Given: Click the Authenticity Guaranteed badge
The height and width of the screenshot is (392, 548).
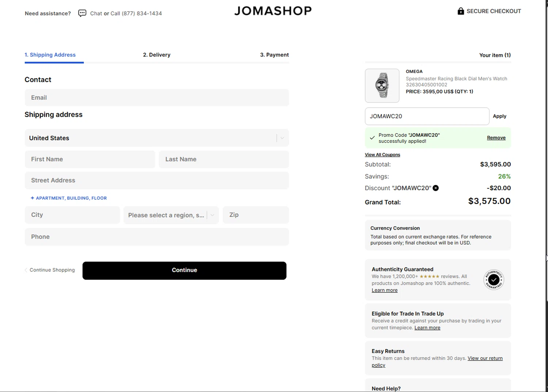Looking at the screenshot, I should 494,280.
